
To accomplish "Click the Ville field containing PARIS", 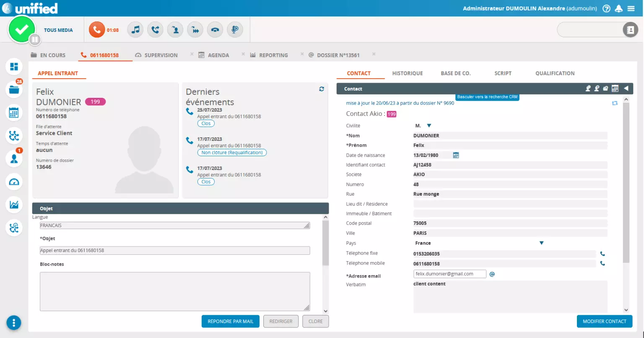I will [x=510, y=233].
